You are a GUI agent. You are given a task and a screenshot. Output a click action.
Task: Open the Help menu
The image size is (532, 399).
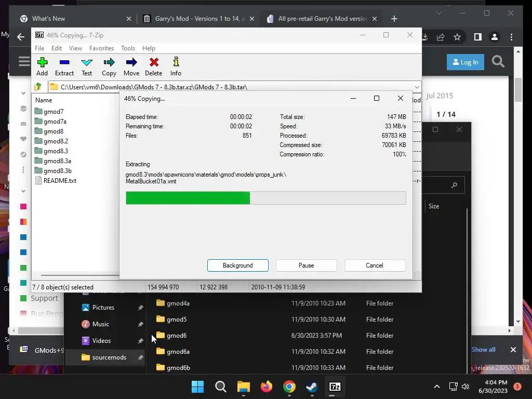[x=149, y=48]
